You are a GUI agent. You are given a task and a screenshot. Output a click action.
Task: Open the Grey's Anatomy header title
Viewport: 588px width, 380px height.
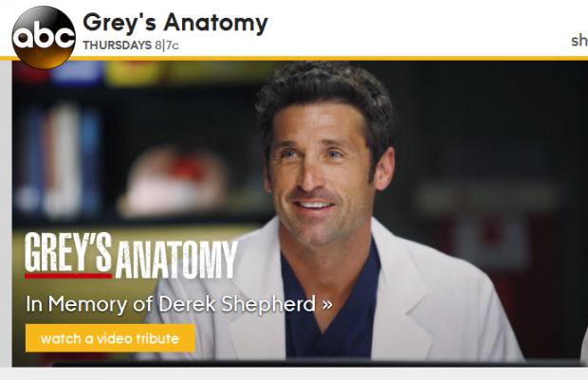click(x=175, y=23)
